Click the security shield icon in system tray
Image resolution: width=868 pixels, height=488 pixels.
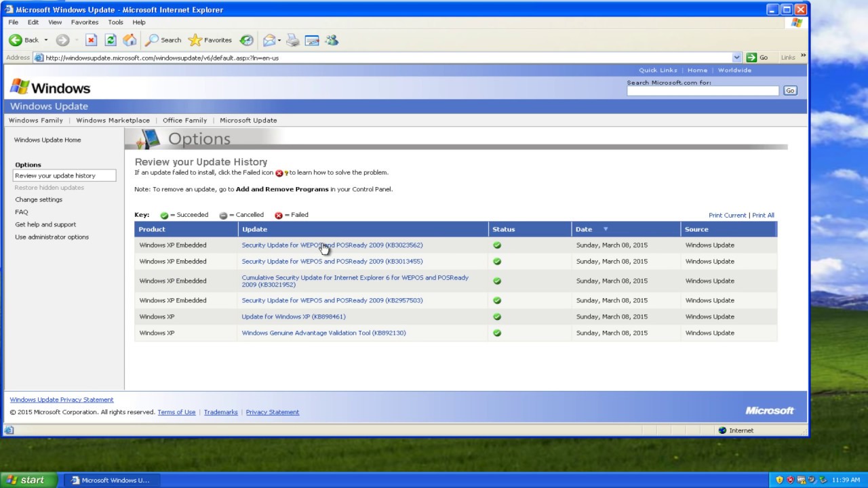[779, 480]
